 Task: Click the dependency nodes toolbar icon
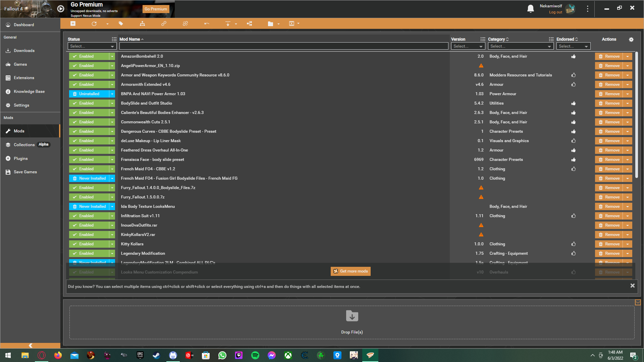pos(249,23)
